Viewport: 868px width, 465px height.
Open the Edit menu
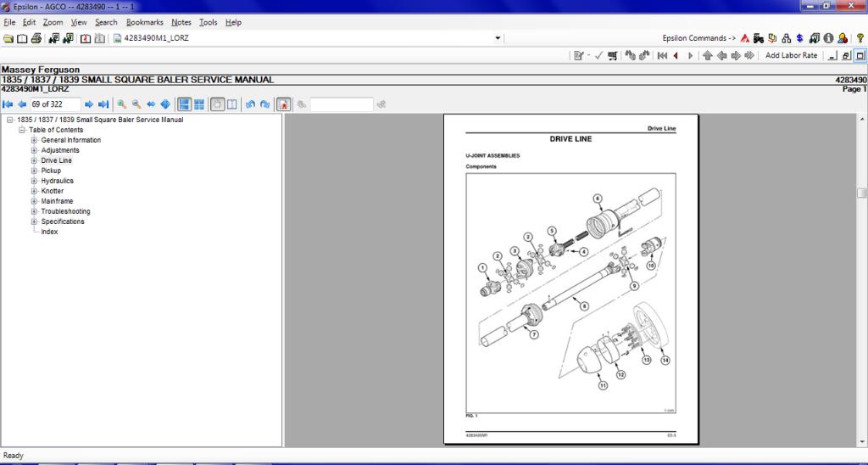29,22
